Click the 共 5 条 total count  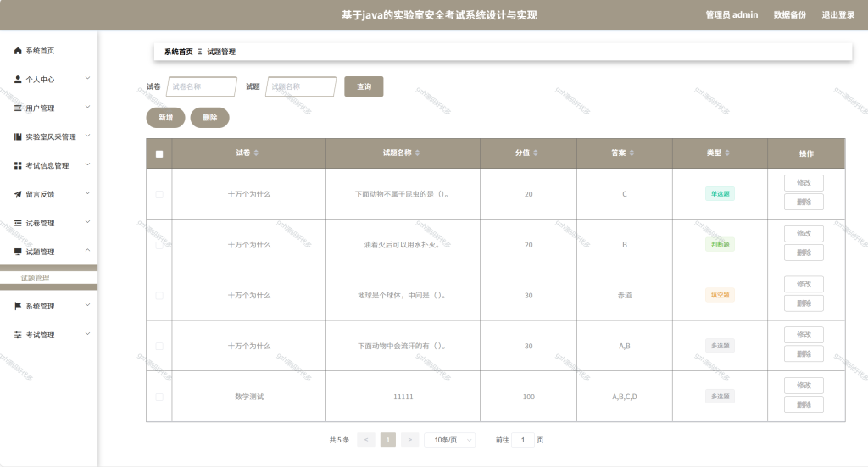click(339, 440)
